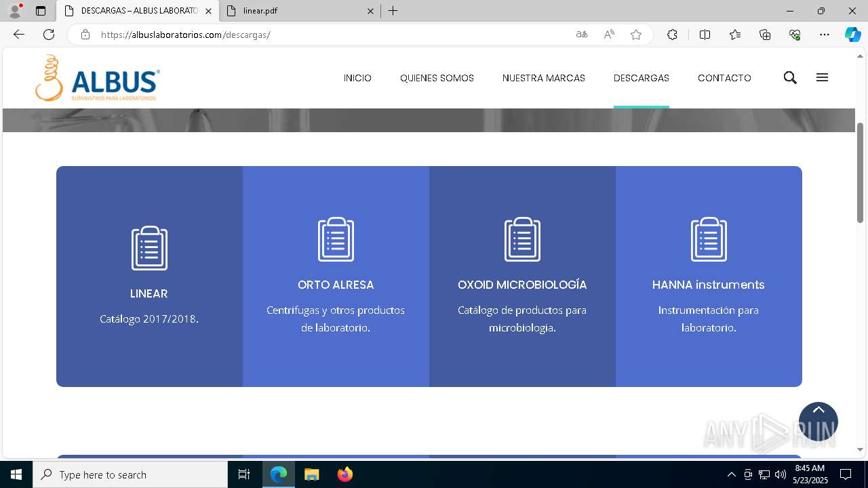Click the translate page icon

(582, 35)
